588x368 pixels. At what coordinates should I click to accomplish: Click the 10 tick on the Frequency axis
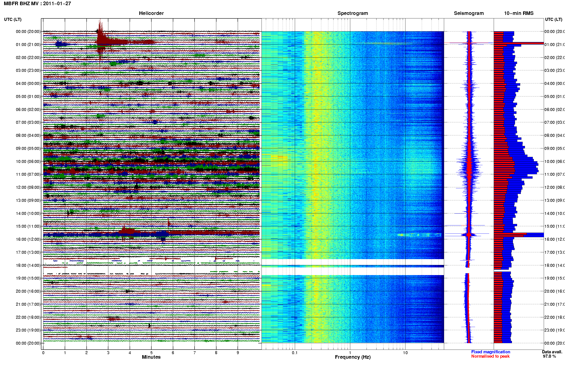tap(405, 353)
